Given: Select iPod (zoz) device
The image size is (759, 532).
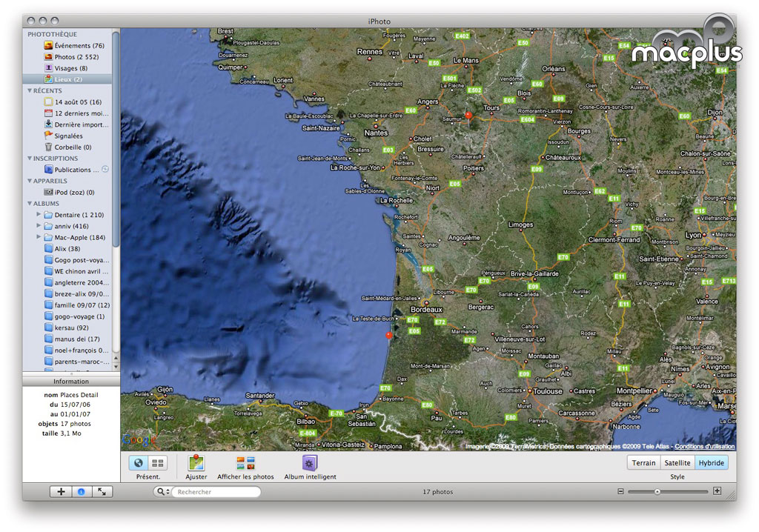Looking at the screenshot, I should coord(69,192).
